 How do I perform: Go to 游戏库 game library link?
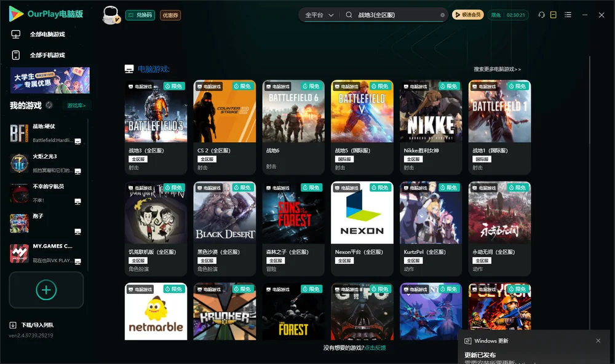(x=76, y=105)
